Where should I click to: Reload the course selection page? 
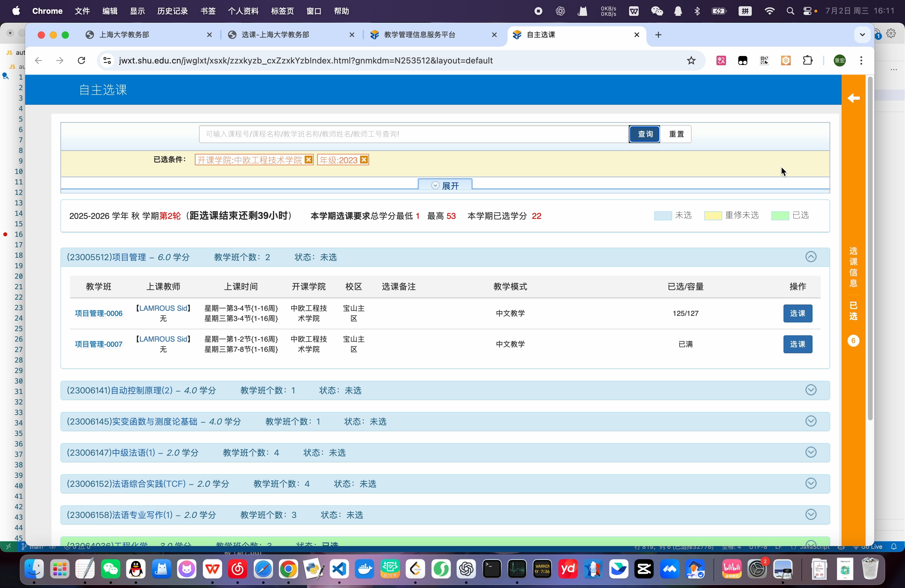point(81,60)
